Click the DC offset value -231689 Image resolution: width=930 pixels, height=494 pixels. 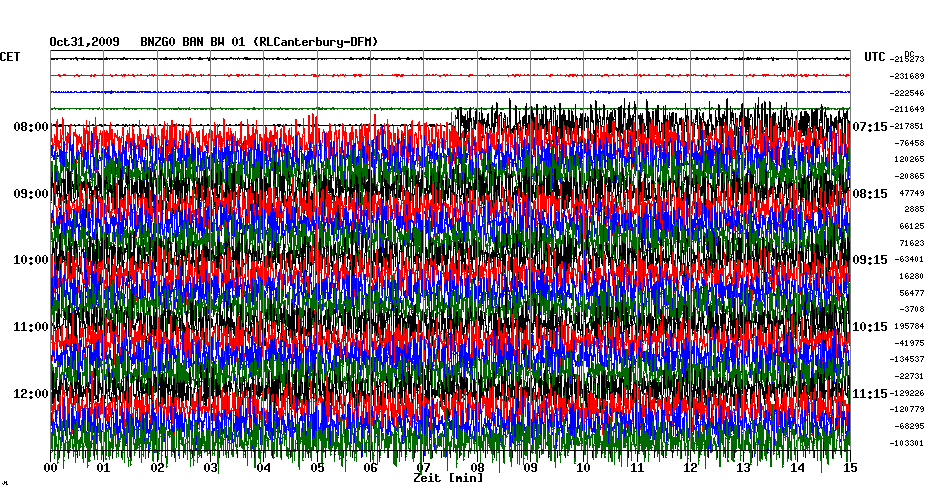point(908,76)
